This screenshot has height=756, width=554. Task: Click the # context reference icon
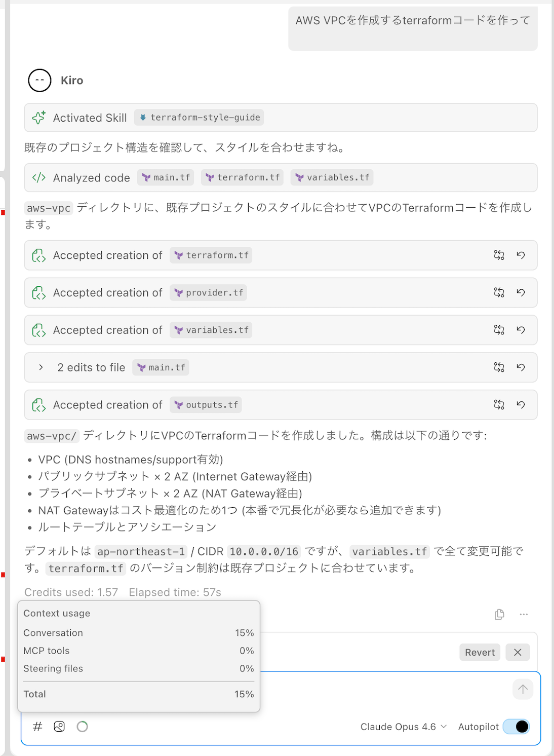click(37, 726)
